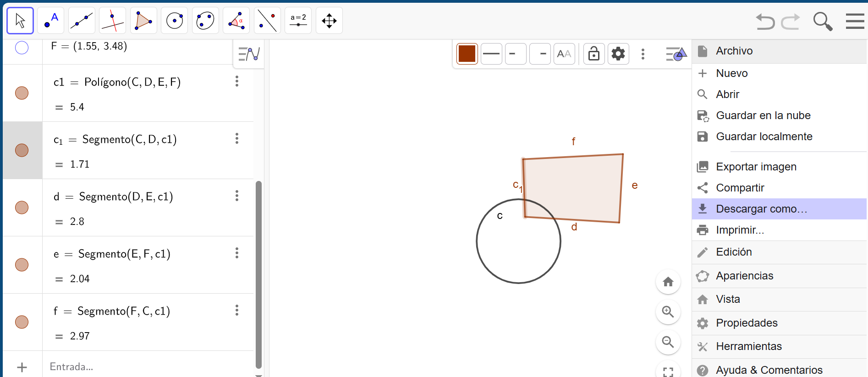Open the brown color swatch picker
Image resolution: width=868 pixels, height=377 pixels.
pos(467,54)
